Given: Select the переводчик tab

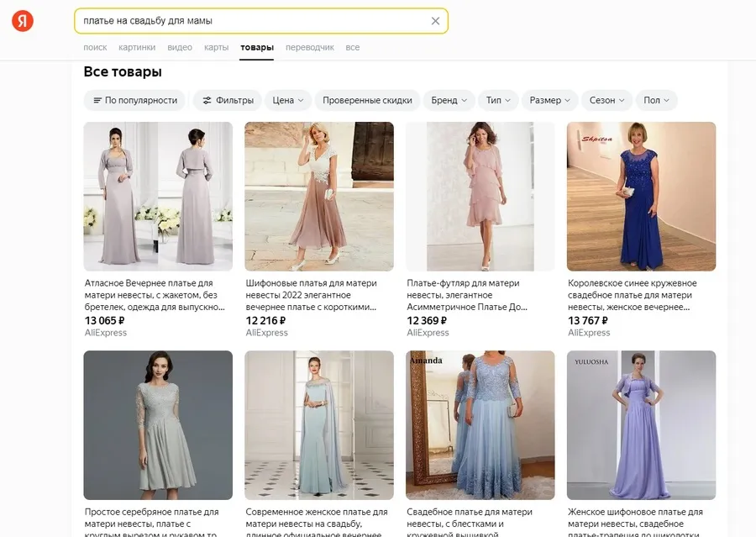Looking at the screenshot, I should click(309, 47).
